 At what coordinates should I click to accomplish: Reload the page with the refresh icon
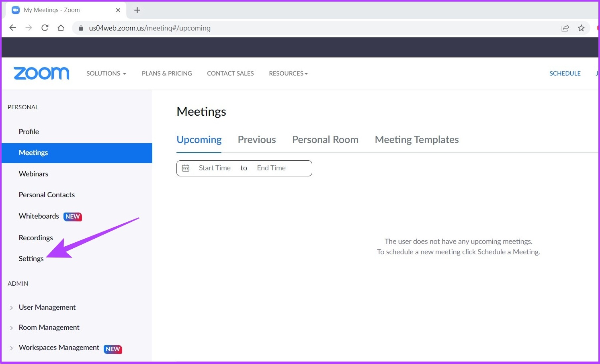point(45,28)
